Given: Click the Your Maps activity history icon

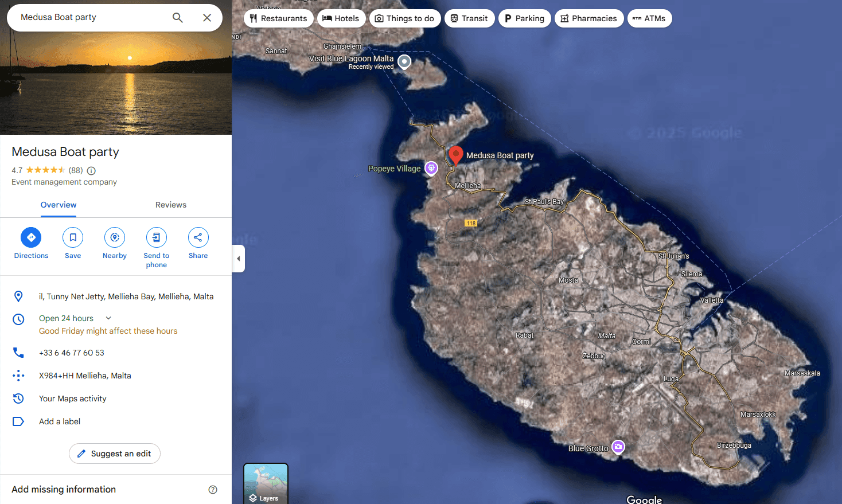Looking at the screenshot, I should tap(18, 398).
